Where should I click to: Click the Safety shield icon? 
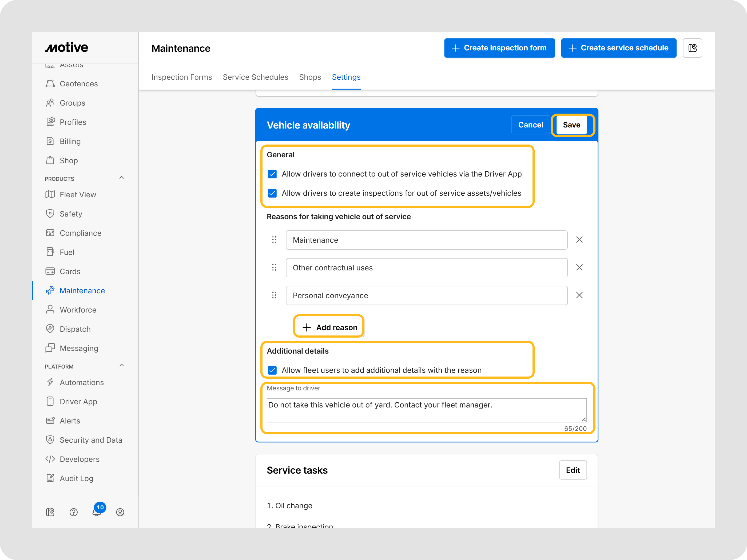50,214
